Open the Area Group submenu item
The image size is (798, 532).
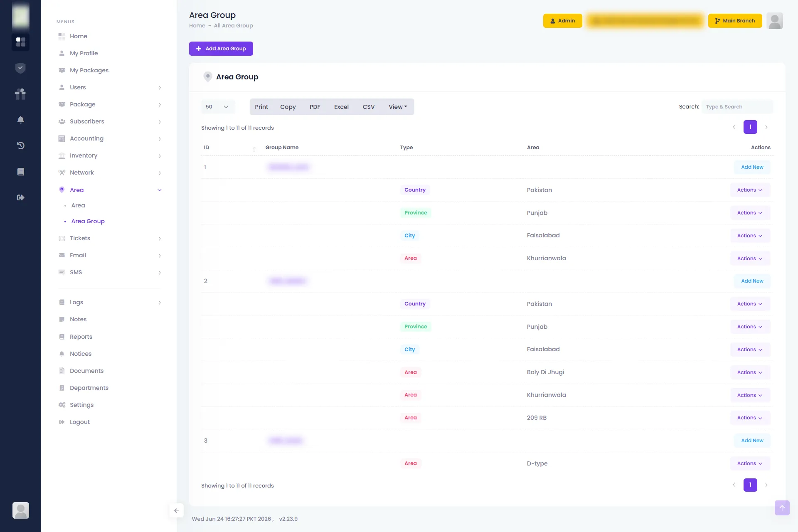pos(88,221)
